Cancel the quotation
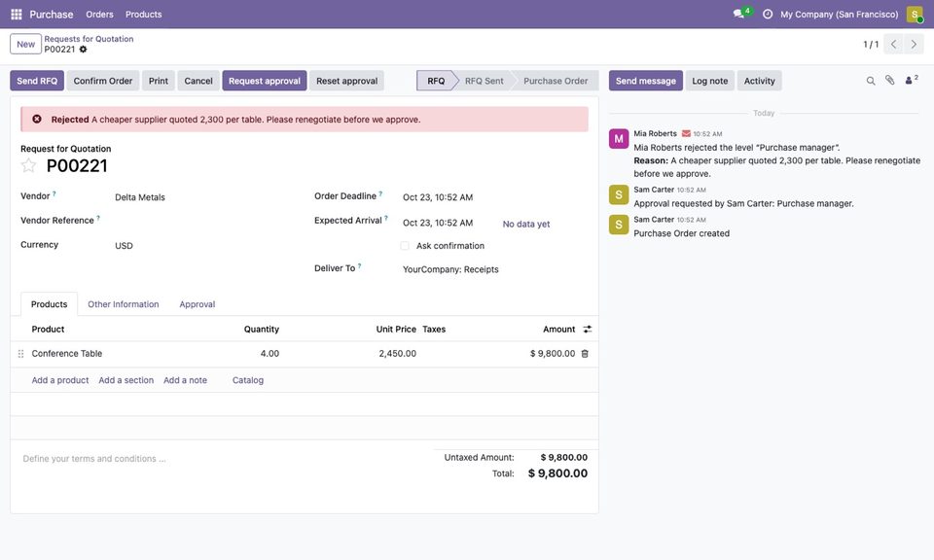Screen dimensions: 934x560 198,81
